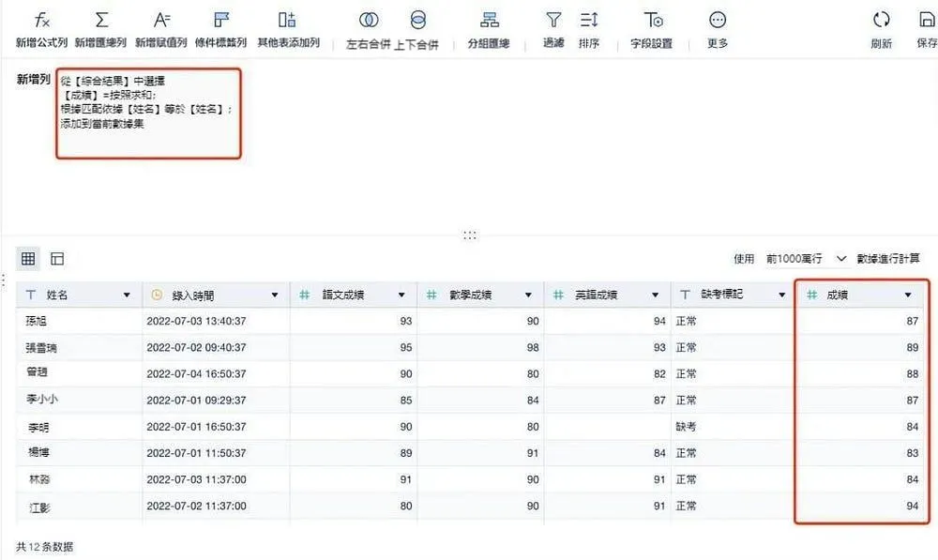Click the panel divider handle dots

click(x=470, y=235)
